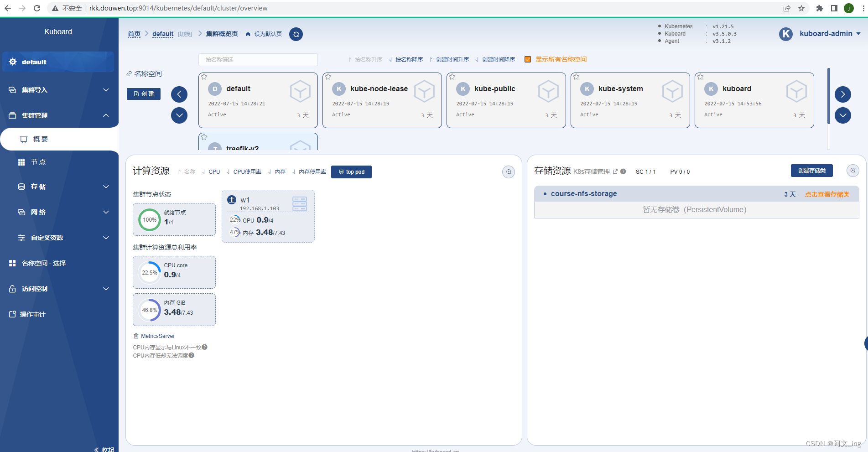Click the question mark beside CPU内存显示与Linux不一致
Image resolution: width=868 pixels, height=452 pixels.
[x=205, y=347]
